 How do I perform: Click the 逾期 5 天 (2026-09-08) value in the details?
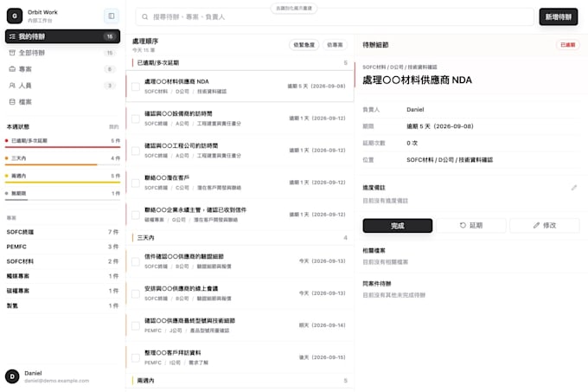point(440,126)
